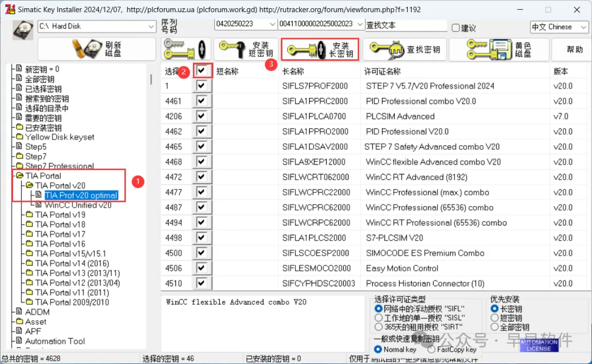Select 网络中的浮动授权 "SIFL" radio option
Screen dimensions: 592x364
pyautogui.click(x=378, y=309)
